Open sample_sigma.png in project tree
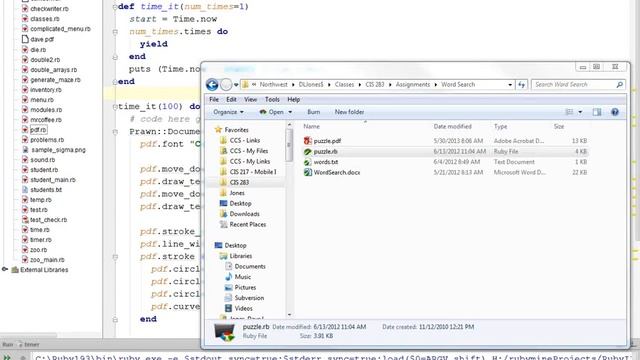Image resolution: width=640 pixels, height=360 pixels. [x=58, y=150]
